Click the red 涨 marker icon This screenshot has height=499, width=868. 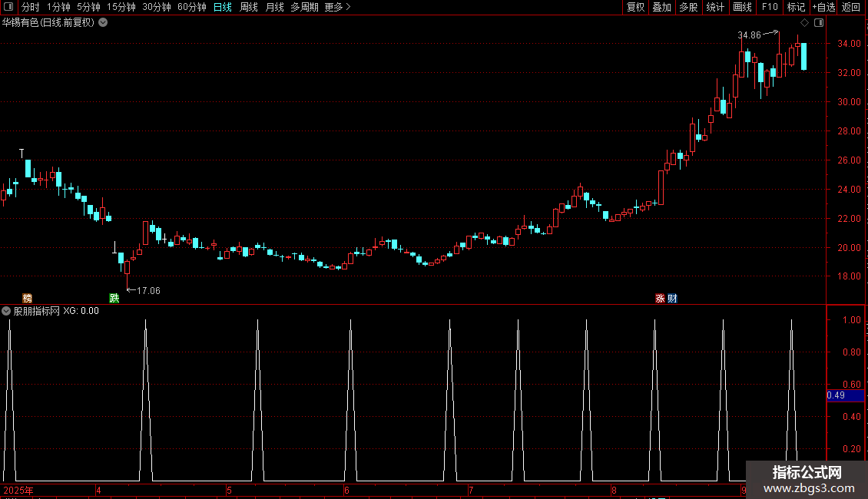click(x=660, y=298)
